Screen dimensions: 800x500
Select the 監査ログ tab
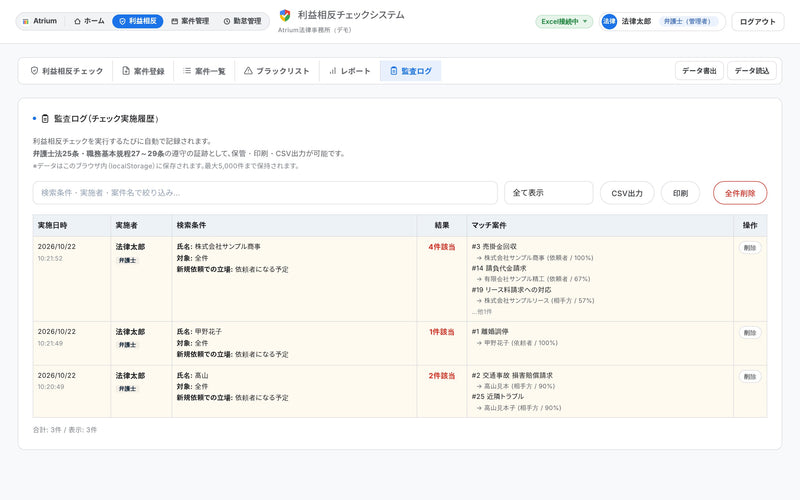click(x=411, y=71)
